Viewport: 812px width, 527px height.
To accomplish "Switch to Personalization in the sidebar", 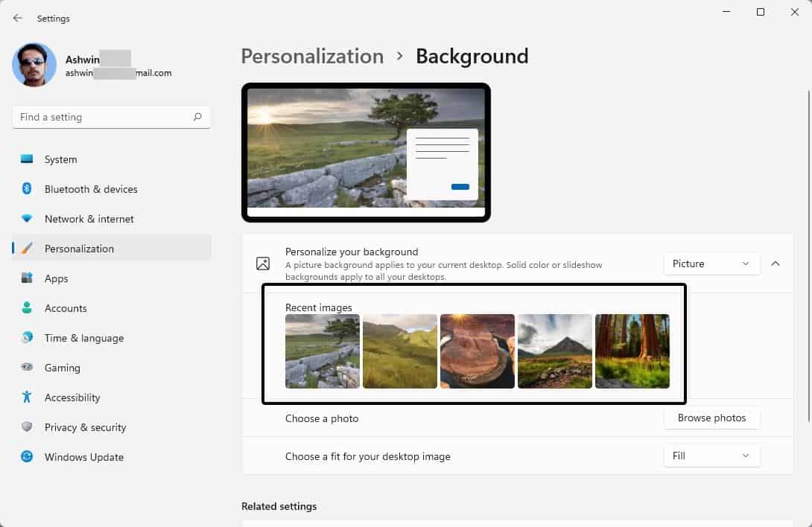I will pos(78,248).
